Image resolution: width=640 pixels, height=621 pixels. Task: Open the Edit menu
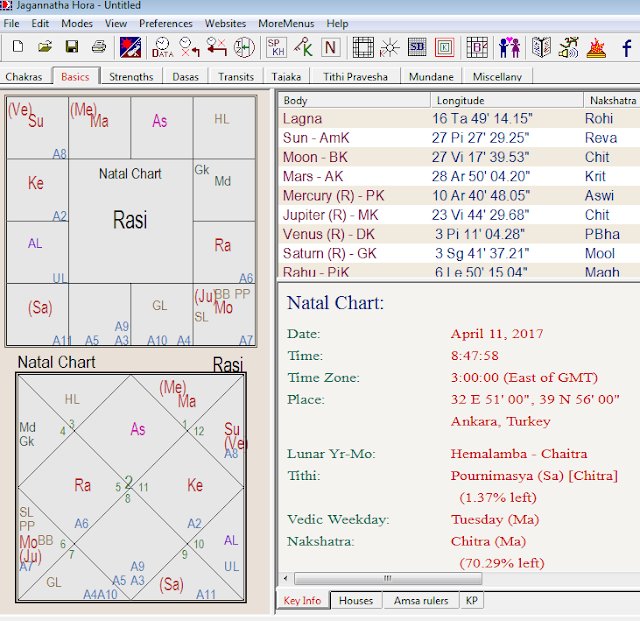point(40,24)
